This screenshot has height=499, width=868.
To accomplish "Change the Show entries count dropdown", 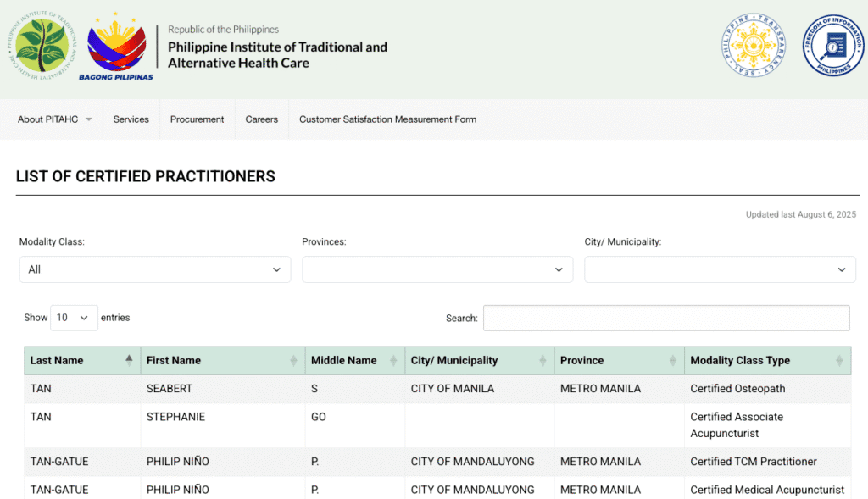I will click(74, 318).
